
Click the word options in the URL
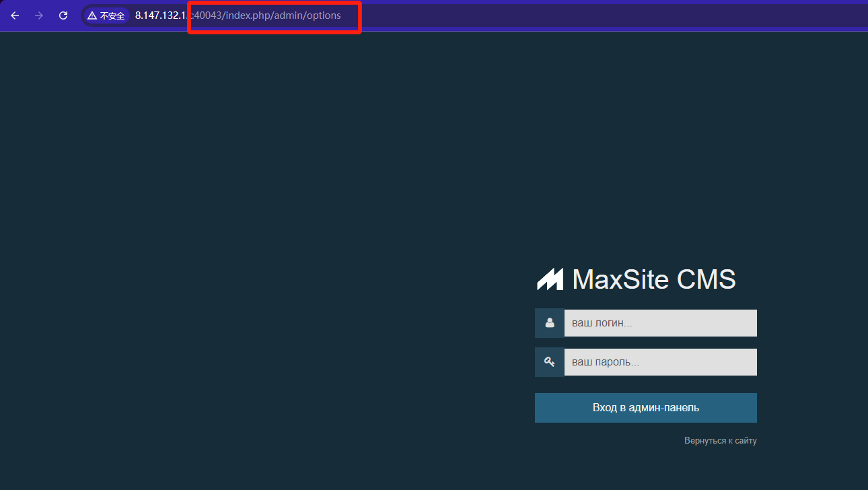click(324, 15)
